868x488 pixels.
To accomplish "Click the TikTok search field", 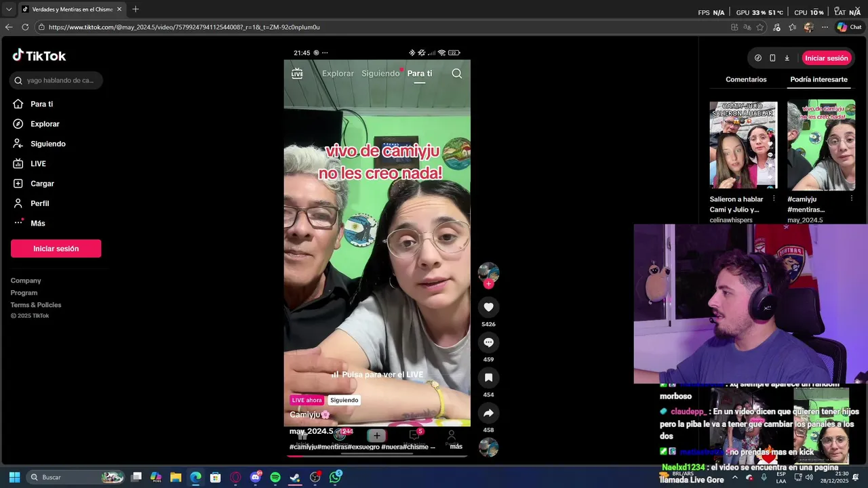I will click(56, 80).
